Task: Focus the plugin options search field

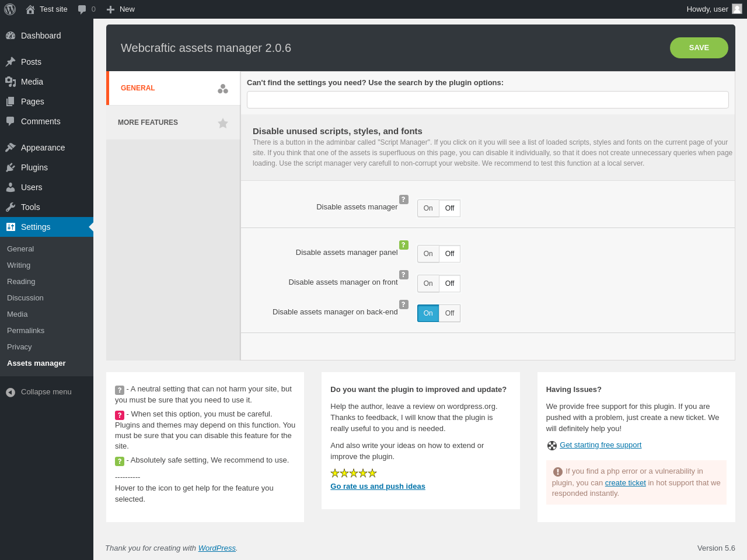Action: [488, 100]
